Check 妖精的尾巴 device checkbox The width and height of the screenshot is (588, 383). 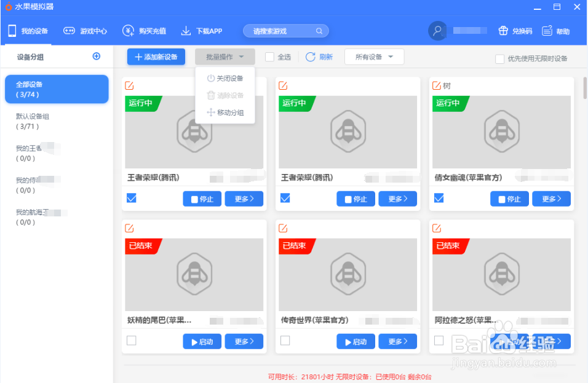pos(131,341)
